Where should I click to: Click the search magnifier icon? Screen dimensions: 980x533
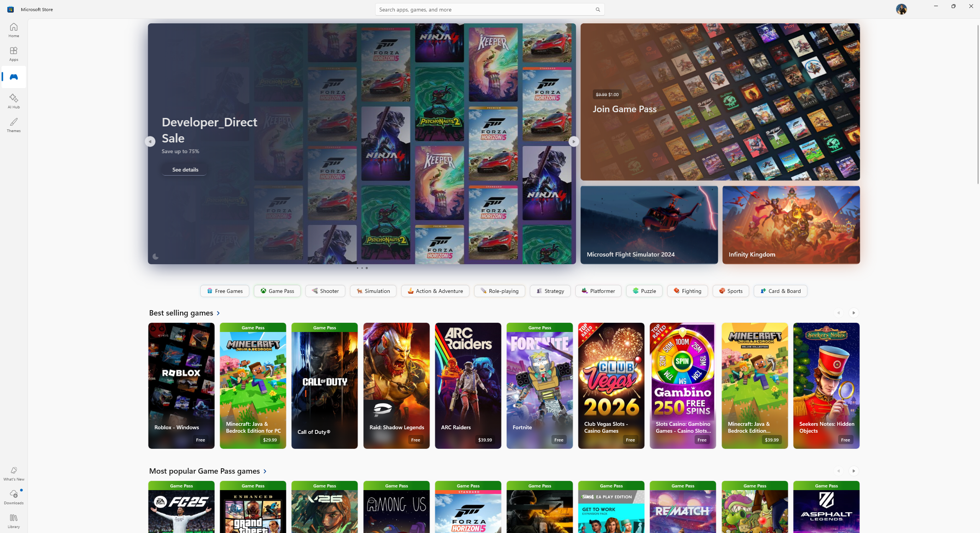[x=598, y=10]
